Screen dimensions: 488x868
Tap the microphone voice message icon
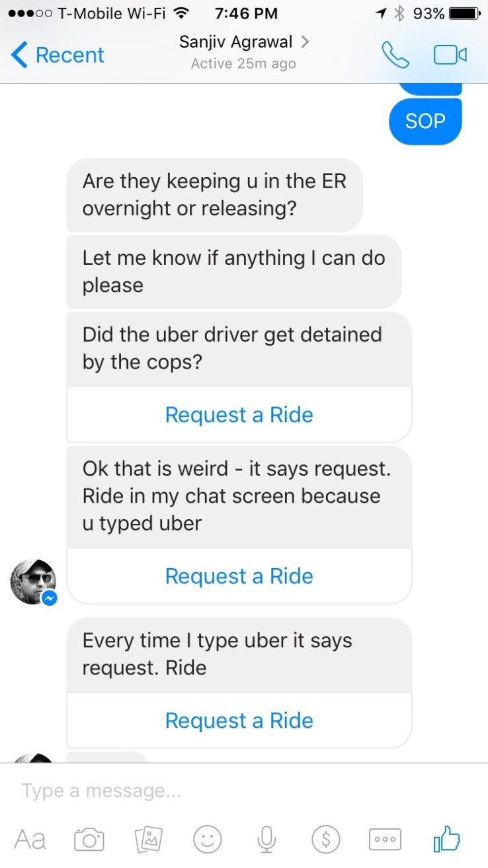click(x=266, y=840)
